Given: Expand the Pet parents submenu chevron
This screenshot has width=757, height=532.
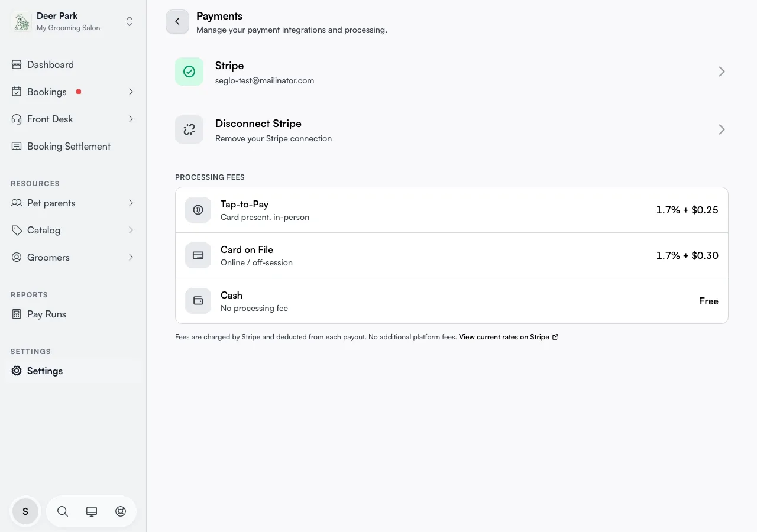Looking at the screenshot, I should (x=131, y=203).
